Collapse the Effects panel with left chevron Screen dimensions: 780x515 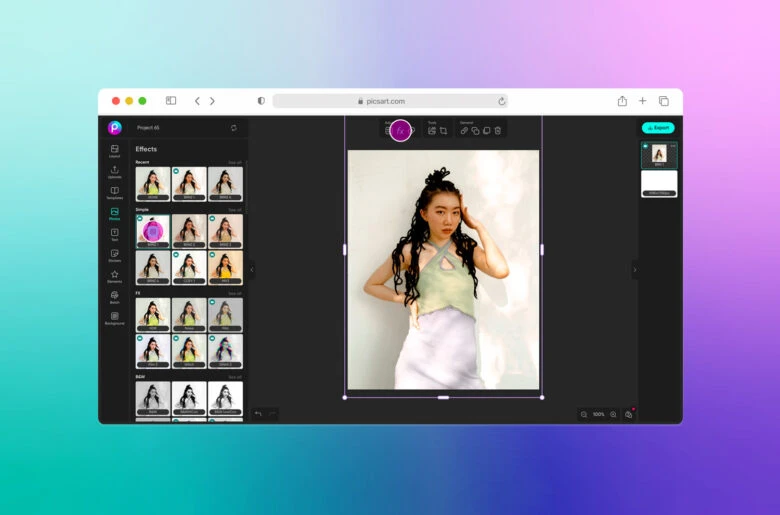click(x=252, y=269)
